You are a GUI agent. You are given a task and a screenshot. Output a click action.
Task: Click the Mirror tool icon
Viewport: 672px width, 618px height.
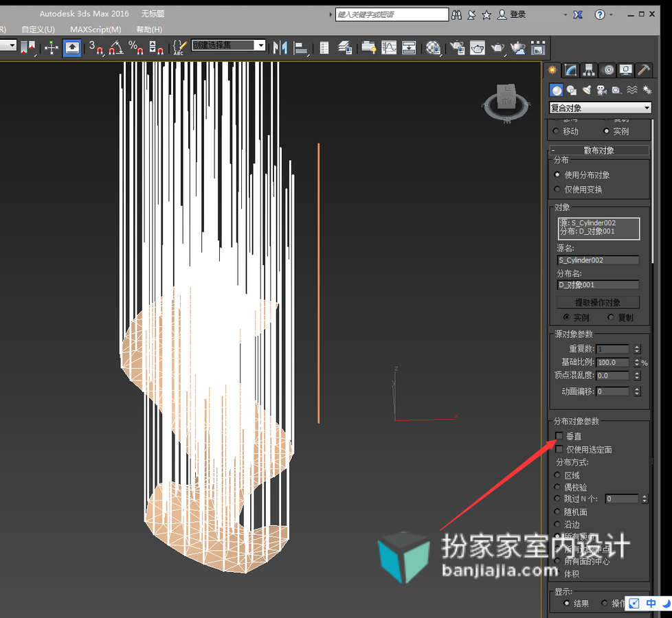click(x=280, y=47)
